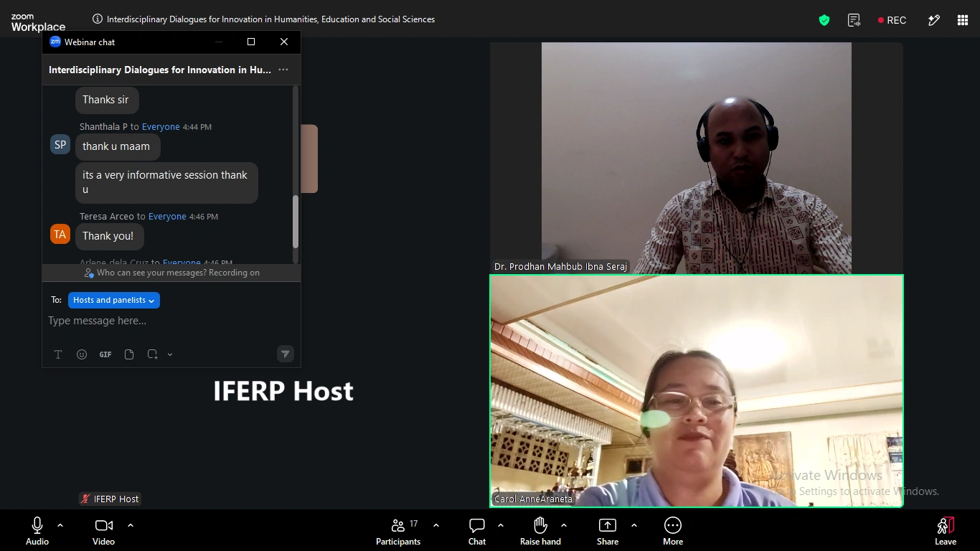
Task: Click the 'thank u maam' chat message
Action: [117, 146]
